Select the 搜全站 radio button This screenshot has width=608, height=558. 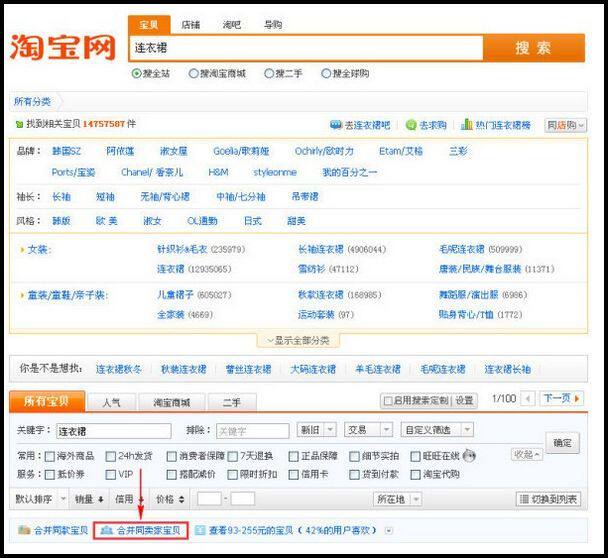click(136, 73)
